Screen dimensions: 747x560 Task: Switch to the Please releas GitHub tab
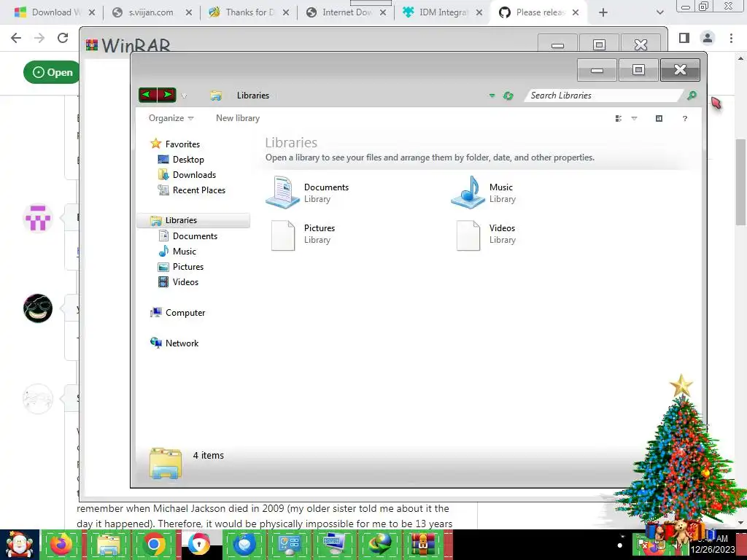pos(539,12)
